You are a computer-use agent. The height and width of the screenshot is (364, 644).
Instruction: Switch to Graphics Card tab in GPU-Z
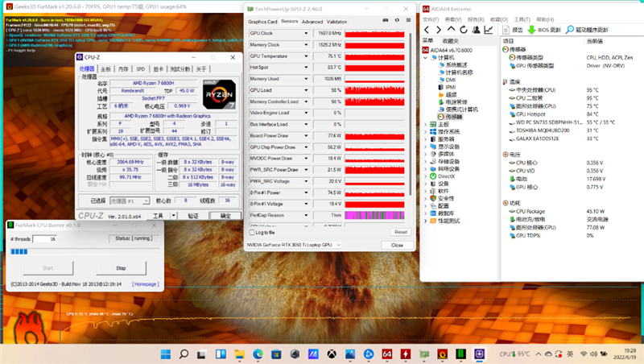[262, 22]
